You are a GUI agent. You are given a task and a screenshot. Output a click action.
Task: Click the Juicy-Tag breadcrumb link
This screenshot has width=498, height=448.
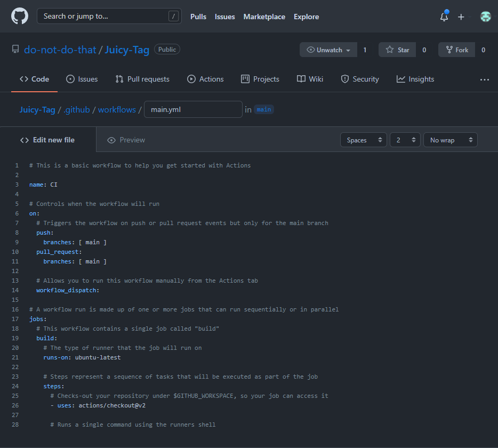(x=37, y=110)
